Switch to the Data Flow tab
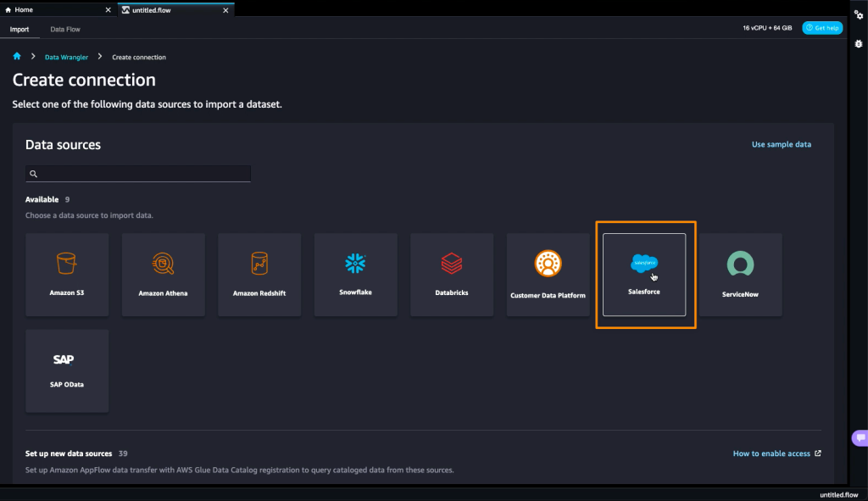 click(65, 30)
